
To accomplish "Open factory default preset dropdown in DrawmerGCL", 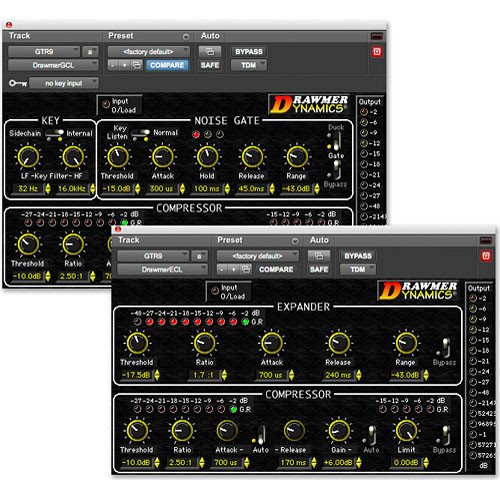I will coord(149,52).
